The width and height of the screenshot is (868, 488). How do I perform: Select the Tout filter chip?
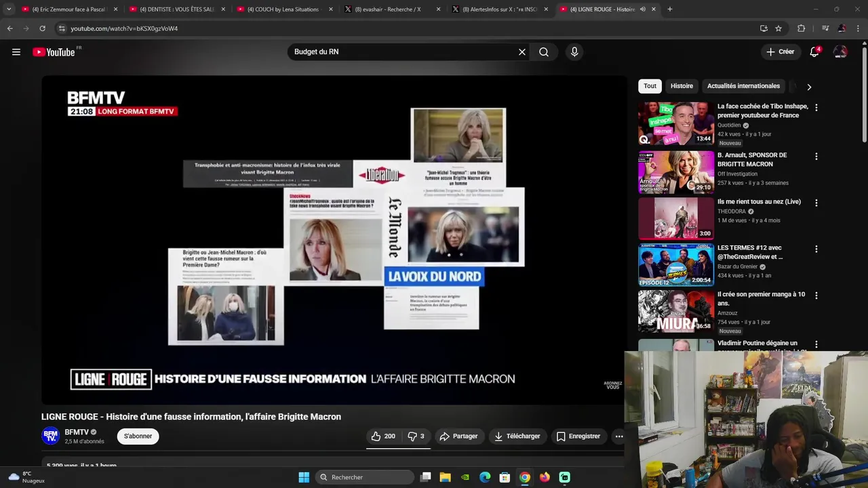650,86
